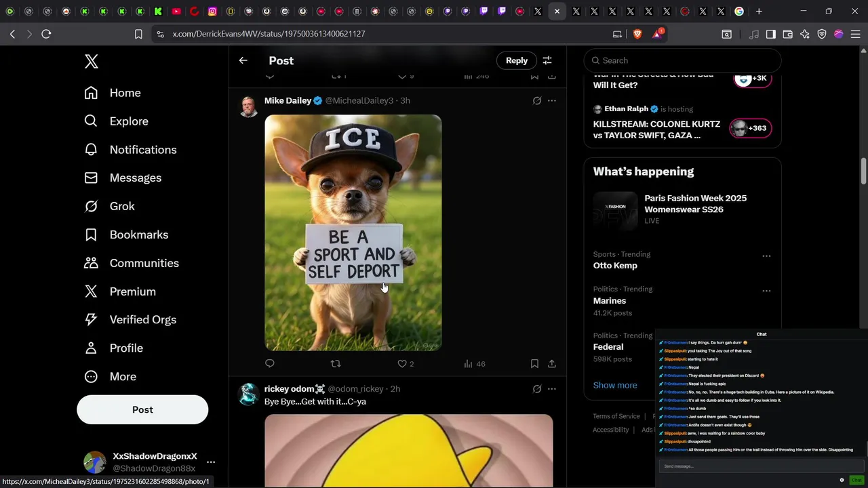Open browser main hamburger menu
The height and width of the screenshot is (488, 868).
856,34
